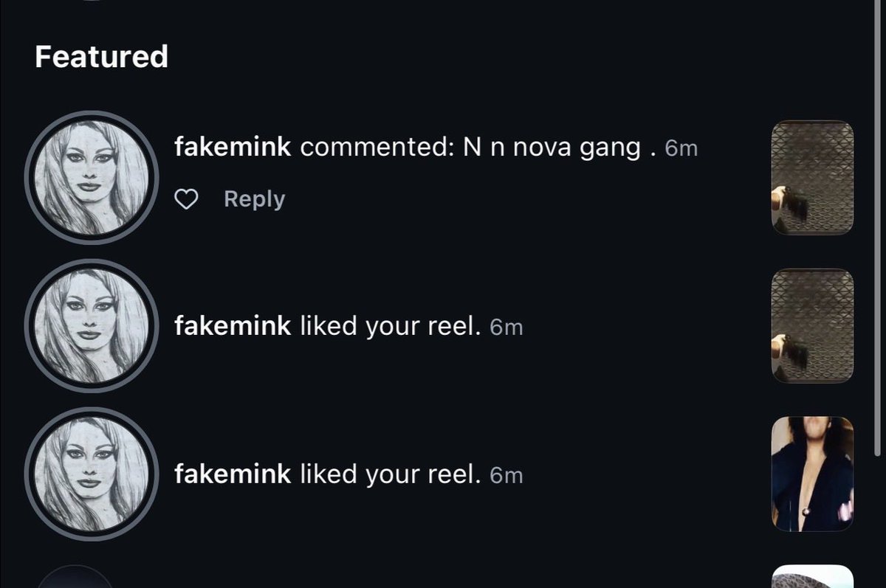Open fakemink username in the first liked-reel row

click(233, 325)
